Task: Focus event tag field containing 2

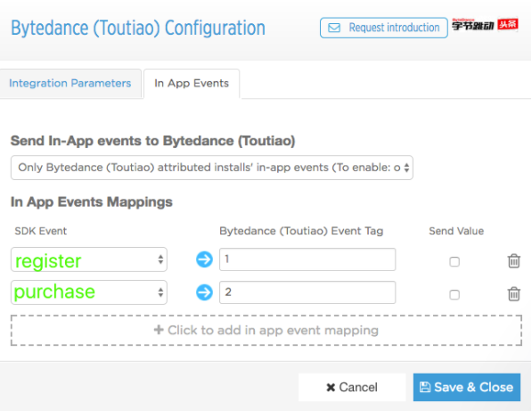Action: tap(307, 292)
